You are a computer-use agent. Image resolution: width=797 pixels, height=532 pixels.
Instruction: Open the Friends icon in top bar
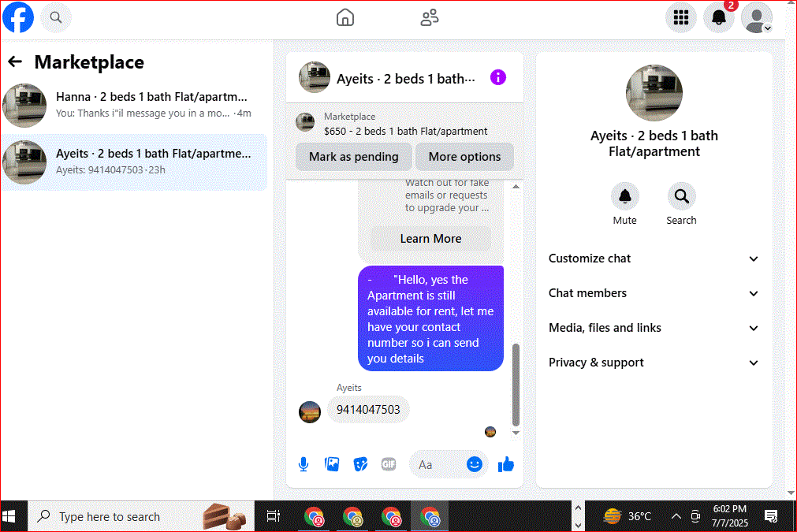coord(430,17)
